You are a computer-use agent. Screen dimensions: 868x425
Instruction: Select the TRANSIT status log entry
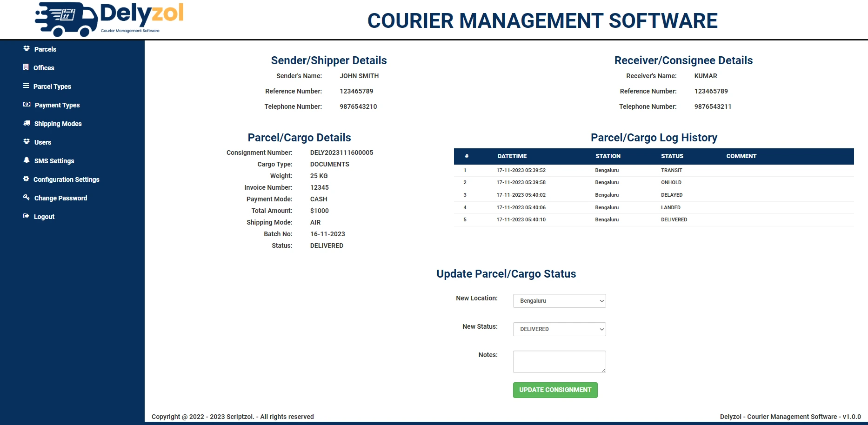[672, 170]
